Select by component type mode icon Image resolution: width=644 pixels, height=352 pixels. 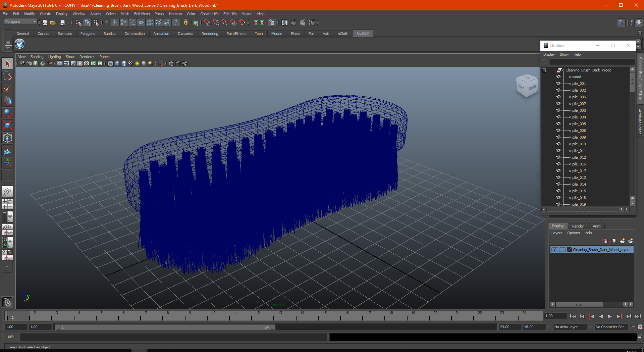tap(96, 22)
